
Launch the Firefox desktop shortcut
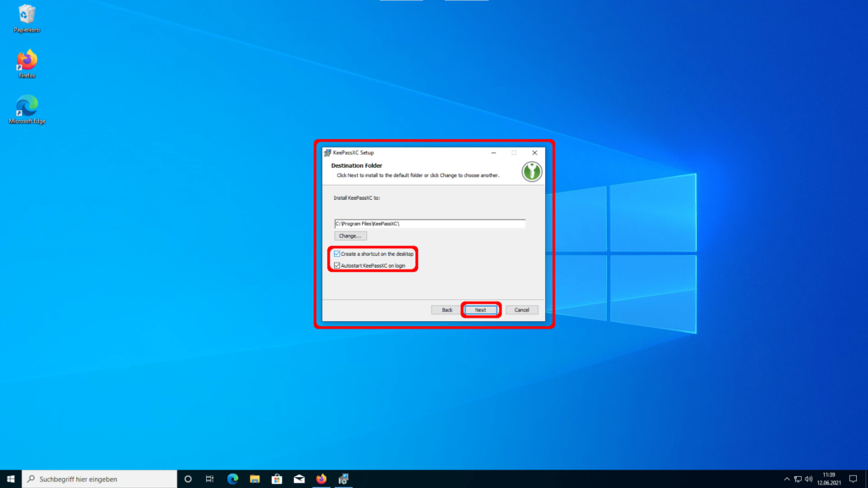(x=26, y=64)
